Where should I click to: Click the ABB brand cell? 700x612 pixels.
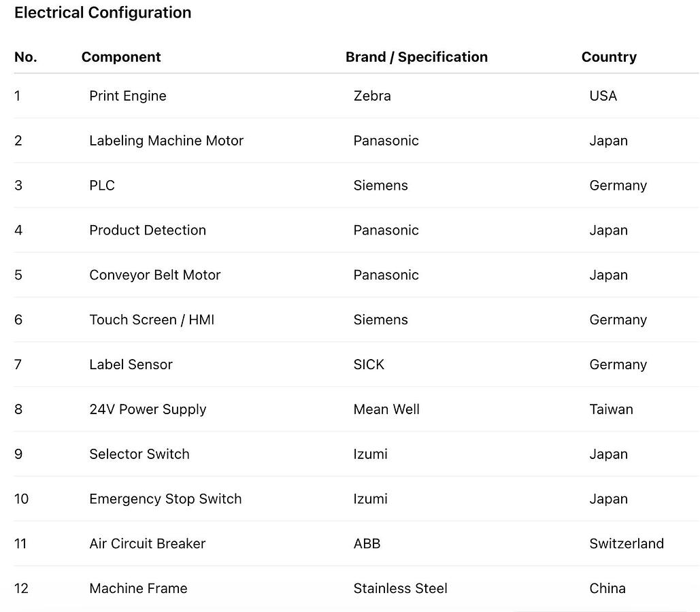pyautogui.click(x=367, y=544)
